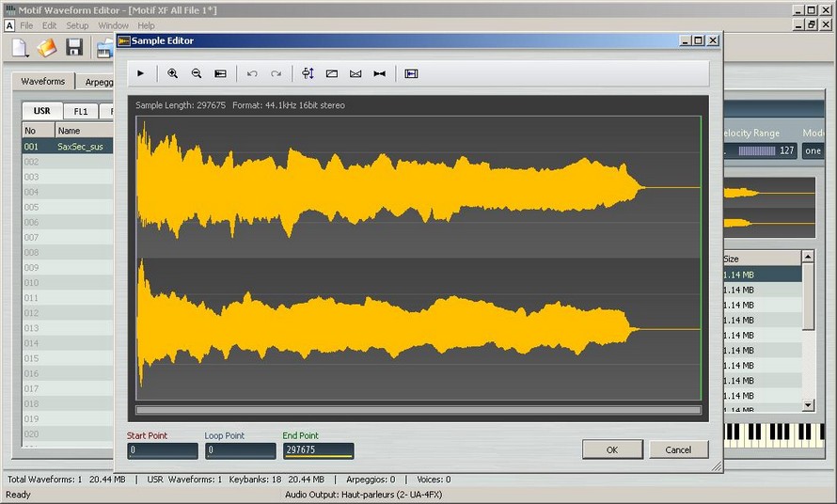
Task: Click the normalize sliders icon
Action: tap(308, 73)
